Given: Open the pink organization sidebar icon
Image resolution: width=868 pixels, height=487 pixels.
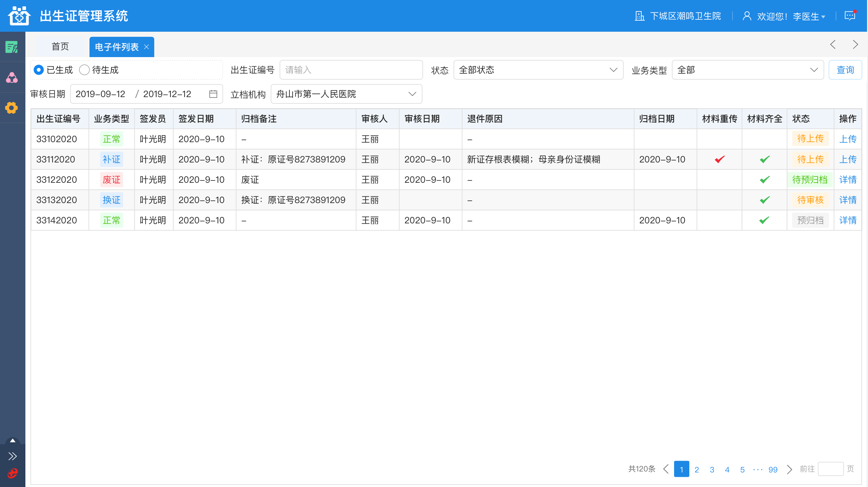Looking at the screenshot, I should 12,77.
